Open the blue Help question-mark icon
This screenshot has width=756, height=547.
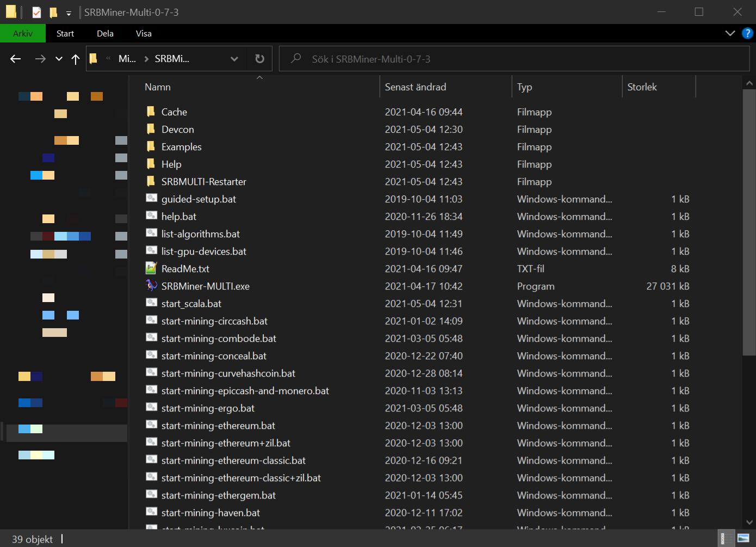(747, 33)
